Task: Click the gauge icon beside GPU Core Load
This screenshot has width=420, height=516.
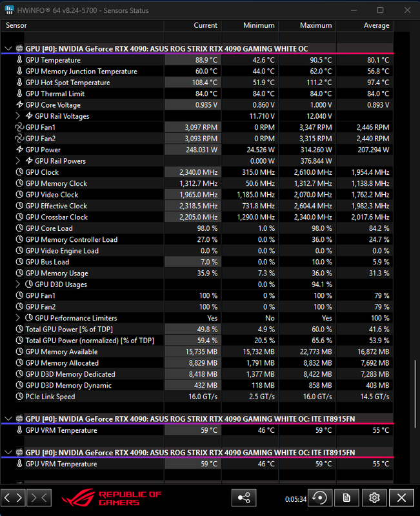Action: coord(19,228)
